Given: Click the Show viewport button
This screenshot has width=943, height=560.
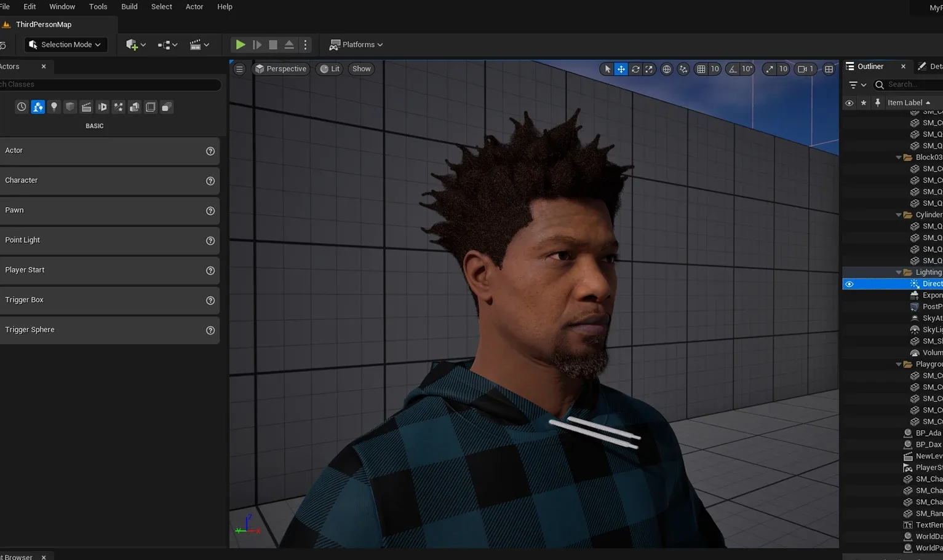Looking at the screenshot, I should point(361,69).
